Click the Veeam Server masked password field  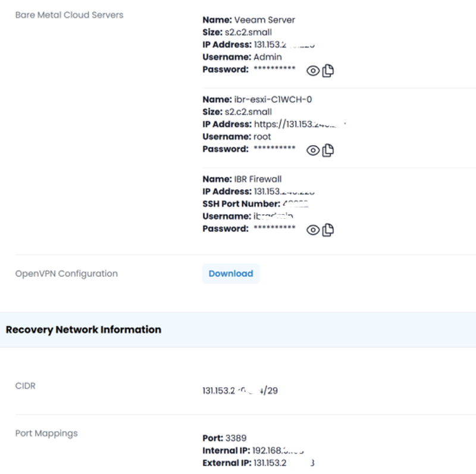pyautogui.click(x=274, y=70)
